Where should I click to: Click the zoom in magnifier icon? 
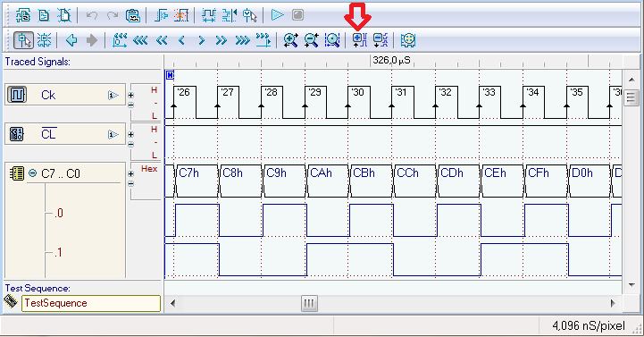(x=290, y=40)
